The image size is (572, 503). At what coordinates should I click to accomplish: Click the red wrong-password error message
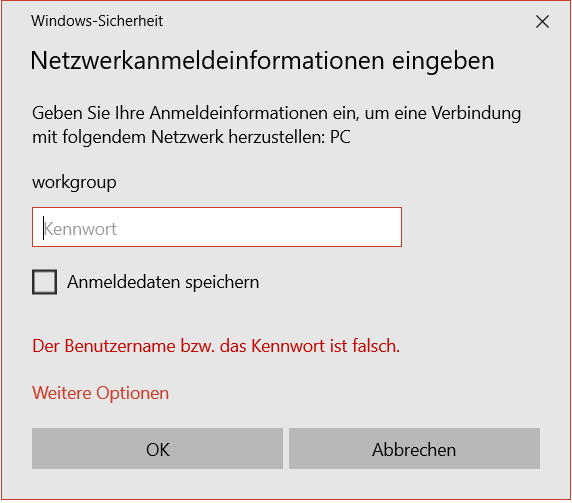tap(216, 345)
